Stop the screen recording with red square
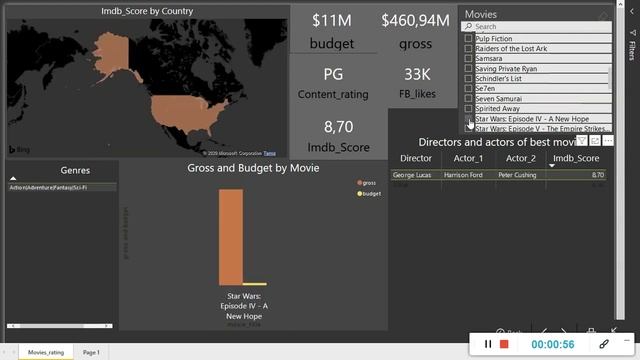The width and height of the screenshot is (640, 360). point(504,344)
